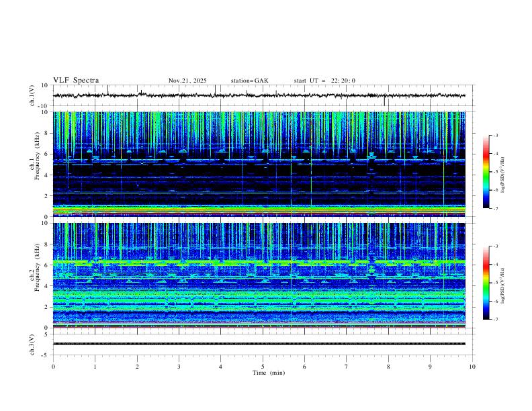The height and width of the screenshot is (411, 532).
Task: Click the ch.1(V) waveform axis label
Action: 32,95
